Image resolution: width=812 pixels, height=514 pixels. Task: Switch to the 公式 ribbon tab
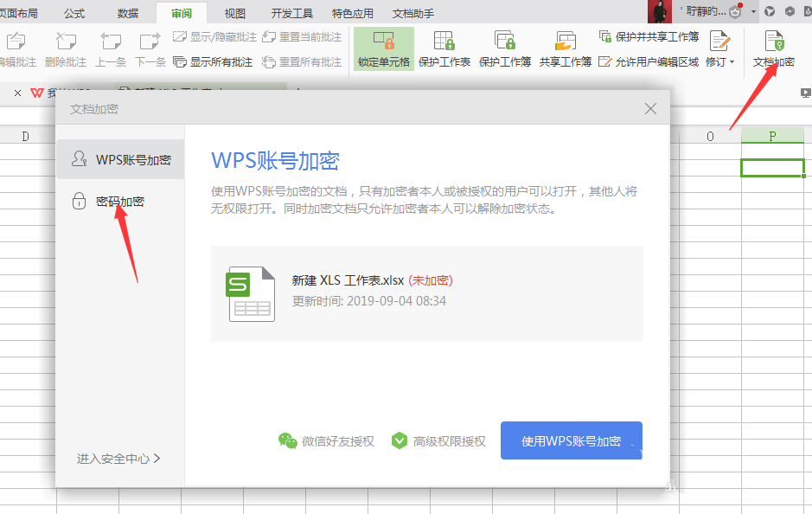pyautogui.click(x=74, y=14)
